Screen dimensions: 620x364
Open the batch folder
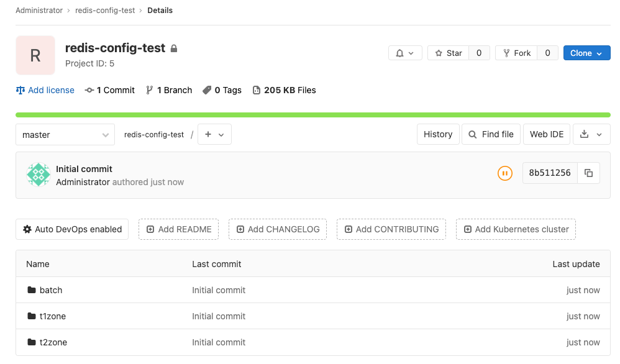tap(51, 290)
